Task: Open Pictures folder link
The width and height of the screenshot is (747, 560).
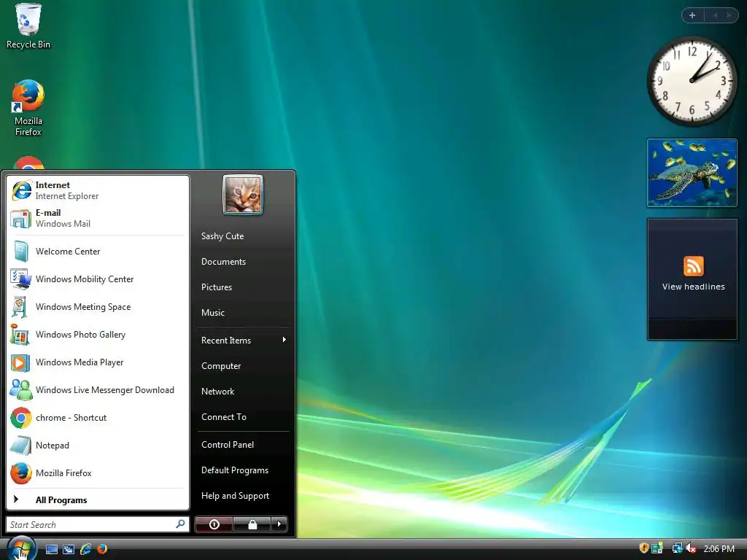Action: (x=244, y=287)
